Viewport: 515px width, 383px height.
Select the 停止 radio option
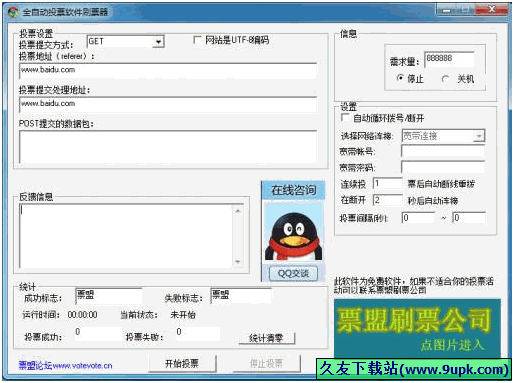[x=400, y=78]
